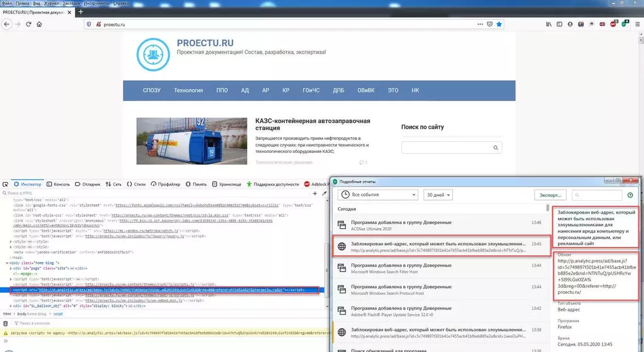This screenshot has width=644, height=352.
Task: Filter output in Поиск в консоли field
Action: click(170, 323)
